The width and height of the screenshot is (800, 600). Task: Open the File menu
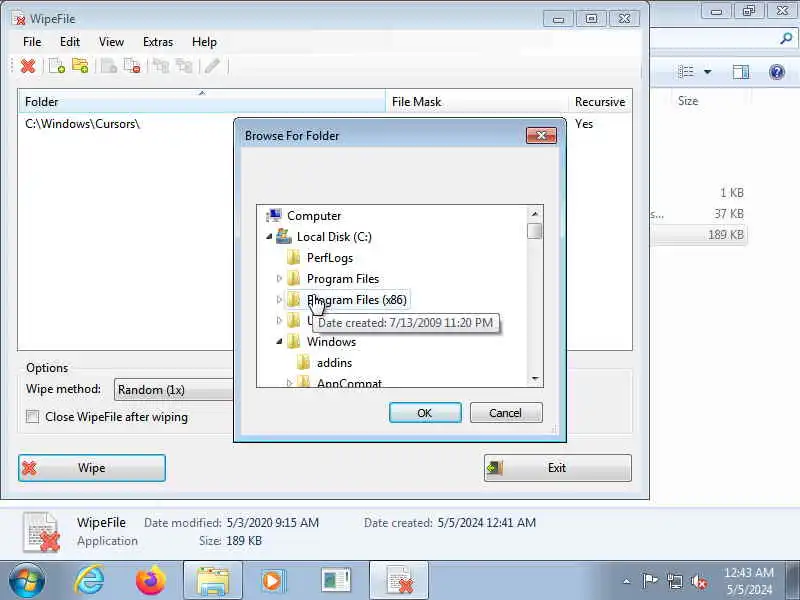point(32,42)
